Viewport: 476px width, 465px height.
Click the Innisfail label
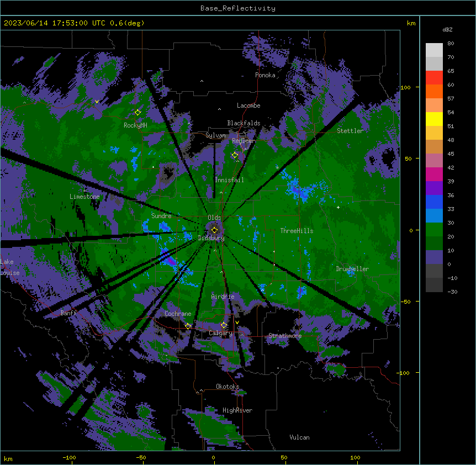229,180
